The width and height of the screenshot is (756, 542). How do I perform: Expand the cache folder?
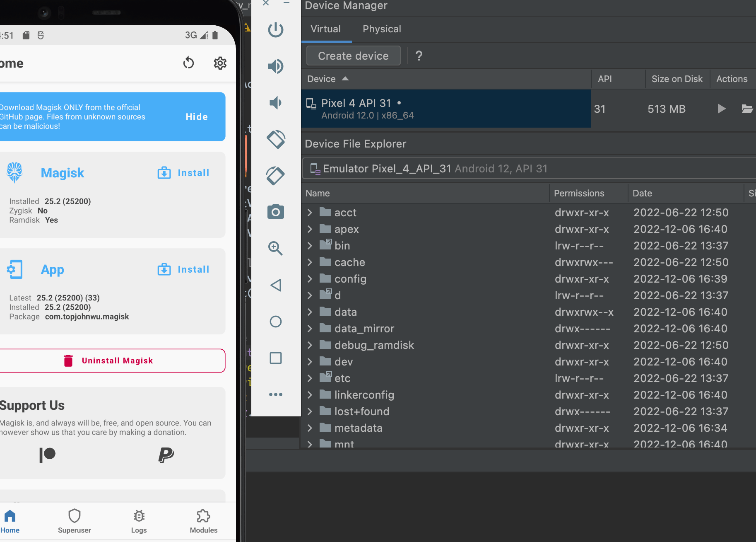(310, 262)
